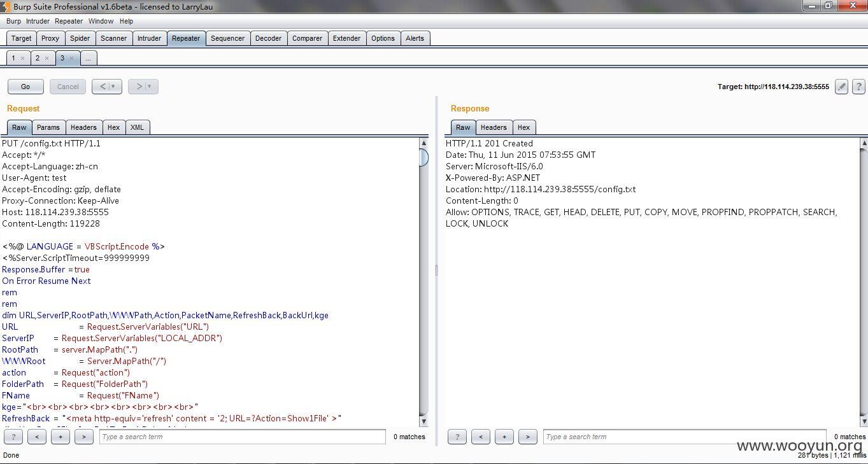Show the response Hex tab
Image resolution: width=868 pixels, height=464 pixels.
coord(524,127)
